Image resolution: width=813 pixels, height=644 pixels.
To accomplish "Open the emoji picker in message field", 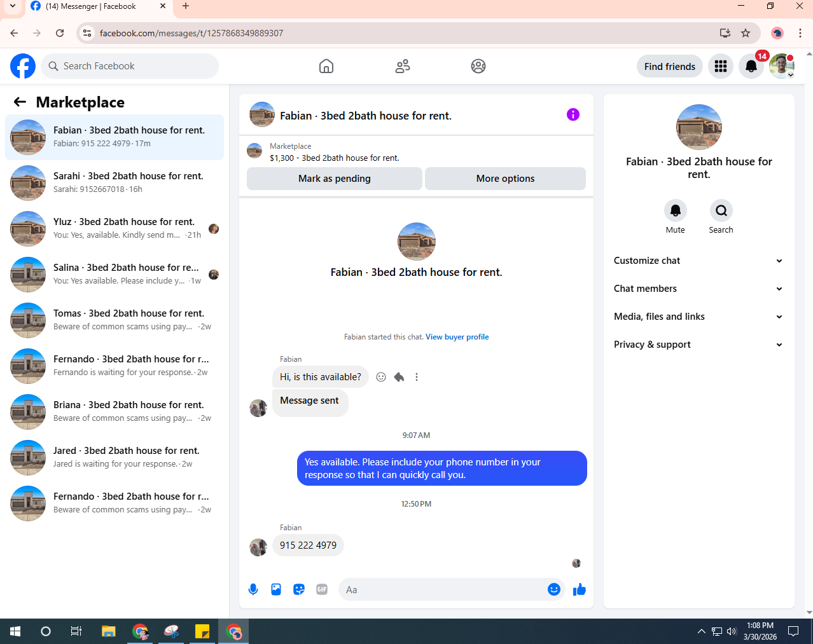I will (554, 589).
